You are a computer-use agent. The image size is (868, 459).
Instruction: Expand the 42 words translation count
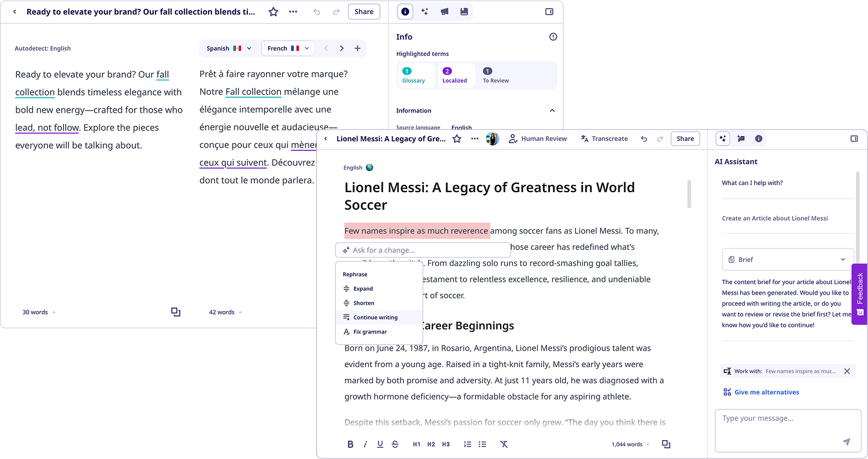[226, 312]
